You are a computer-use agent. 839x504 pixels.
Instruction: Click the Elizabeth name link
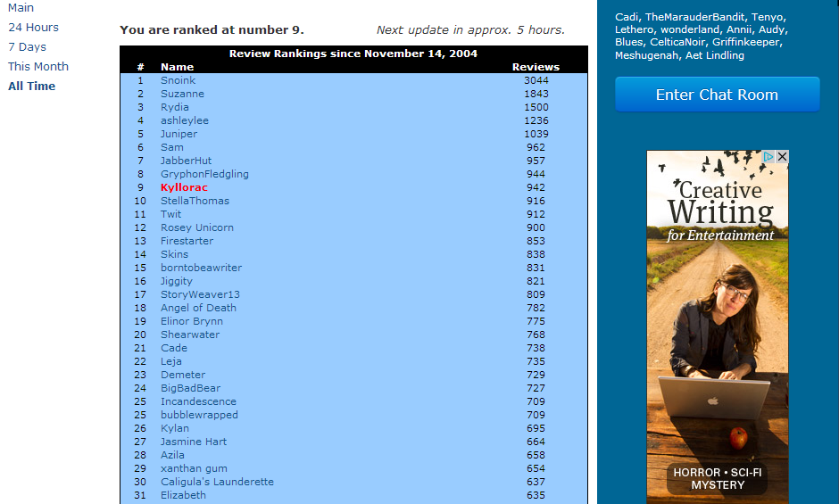click(183, 495)
